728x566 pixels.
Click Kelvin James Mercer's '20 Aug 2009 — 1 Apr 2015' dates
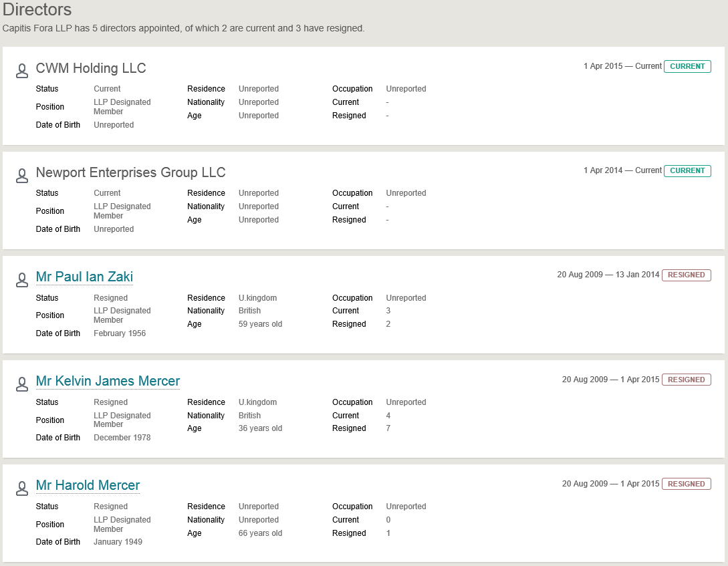pos(610,380)
